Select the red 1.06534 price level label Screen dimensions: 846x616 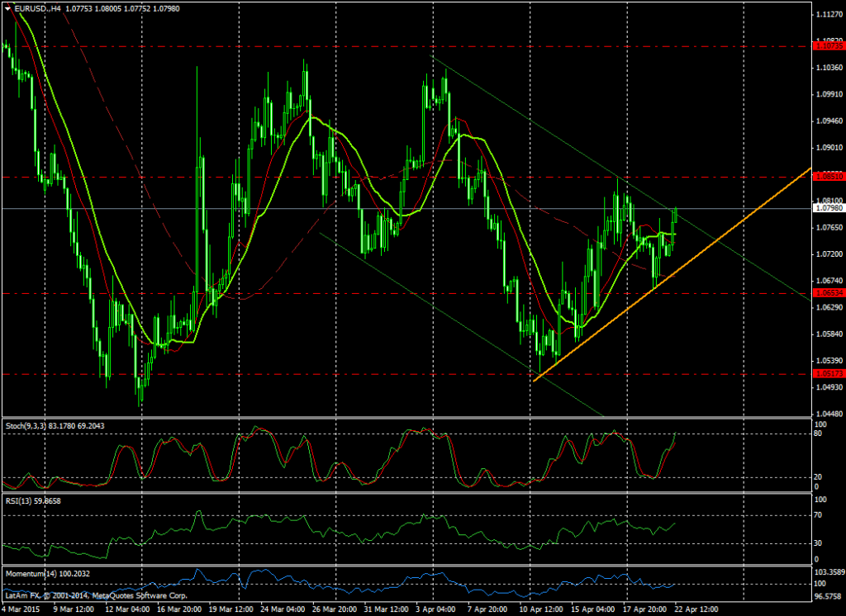click(828, 293)
